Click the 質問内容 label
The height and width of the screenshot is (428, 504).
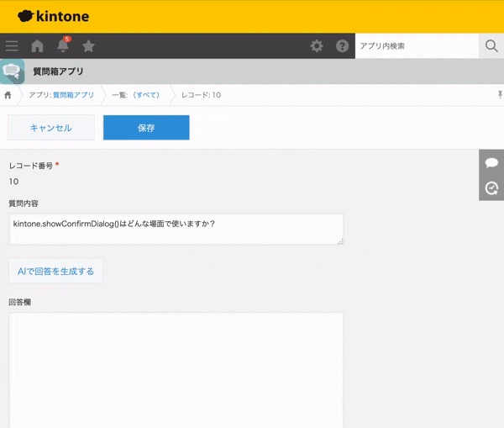click(24, 203)
